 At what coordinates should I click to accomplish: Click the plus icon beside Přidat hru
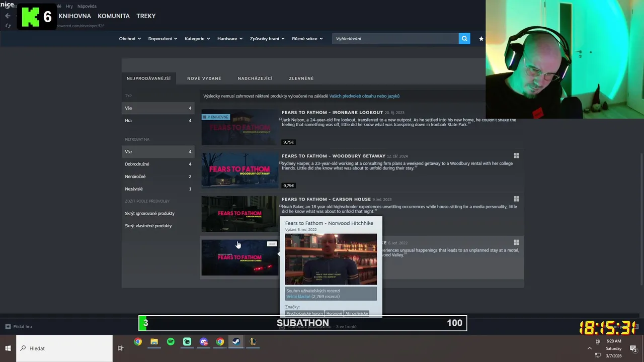8,326
